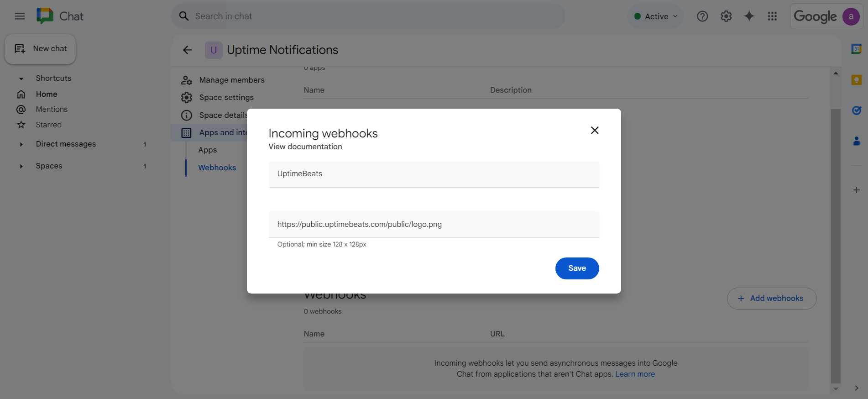
Task: Open Contacts side panel icon
Action: pos(857,141)
